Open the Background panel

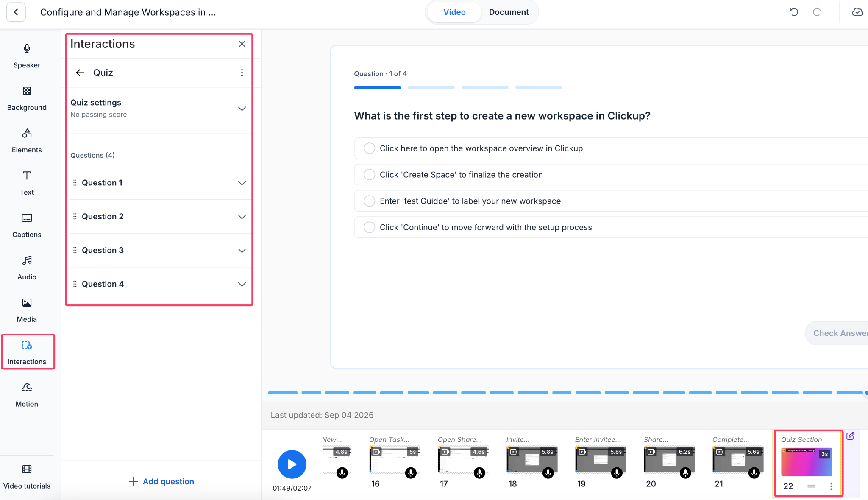click(27, 98)
